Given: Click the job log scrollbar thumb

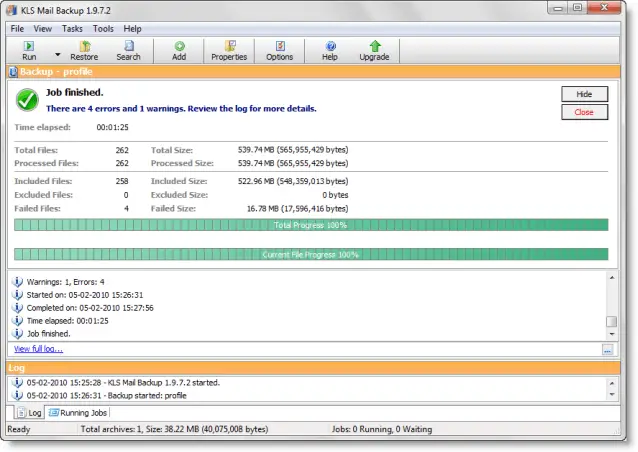Looking at the screenshot, I should click(612, 321).
